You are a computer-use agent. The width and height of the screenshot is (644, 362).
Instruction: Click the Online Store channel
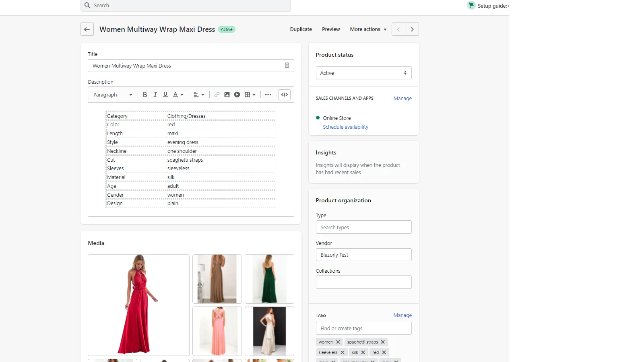(x=336, y=118)
